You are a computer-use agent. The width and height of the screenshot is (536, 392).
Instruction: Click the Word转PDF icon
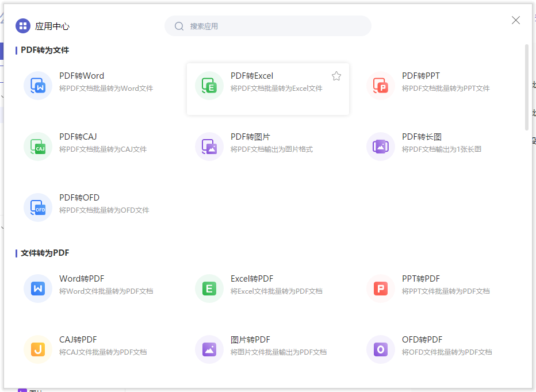point(38,289)
